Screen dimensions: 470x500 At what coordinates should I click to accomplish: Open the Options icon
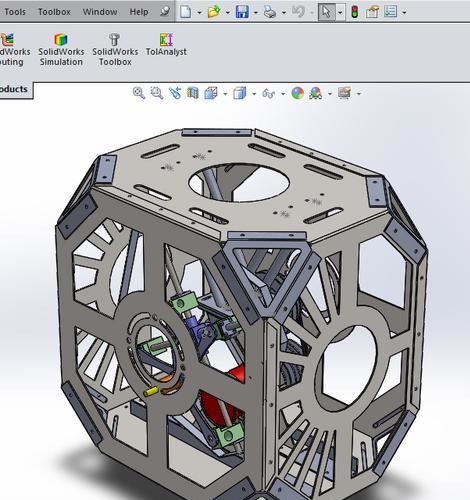coord(390,12)
